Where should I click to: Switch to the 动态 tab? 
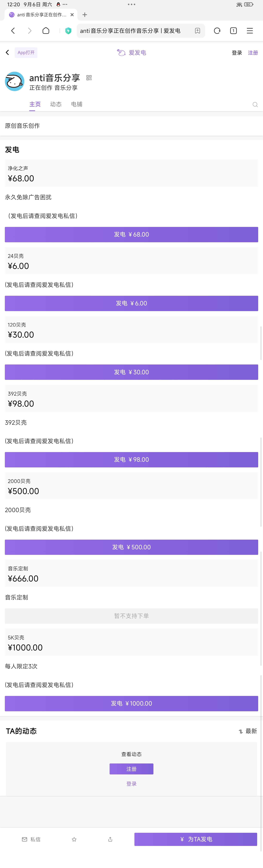(56, 104)
